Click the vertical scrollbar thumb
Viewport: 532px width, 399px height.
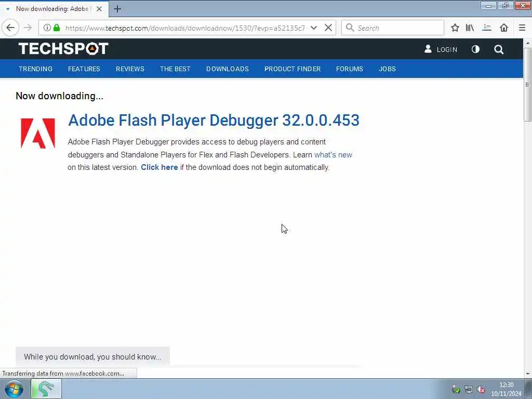coord(527,84)
